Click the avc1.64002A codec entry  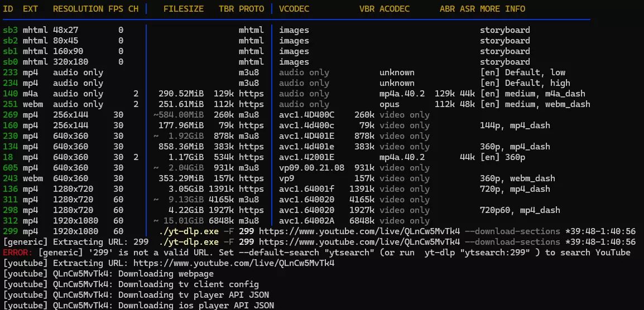click(x=307, y=221)
